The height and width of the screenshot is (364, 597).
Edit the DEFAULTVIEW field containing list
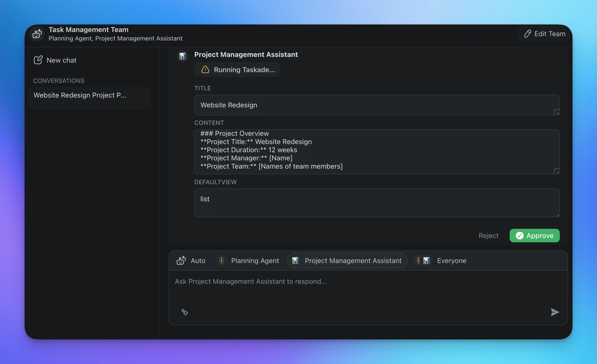(377, 203)
